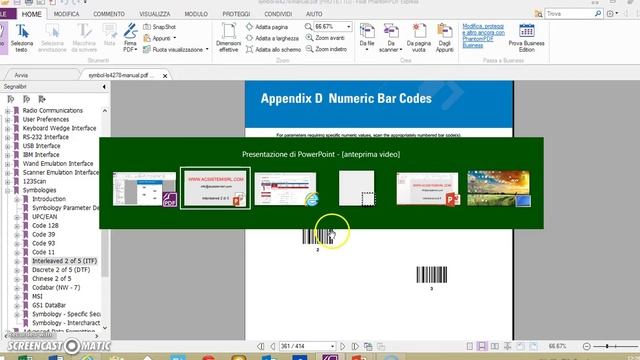This screenshot has height=360, width=640.
Task: Open the AIUTO ribbon tab
Action: point(314,14)
